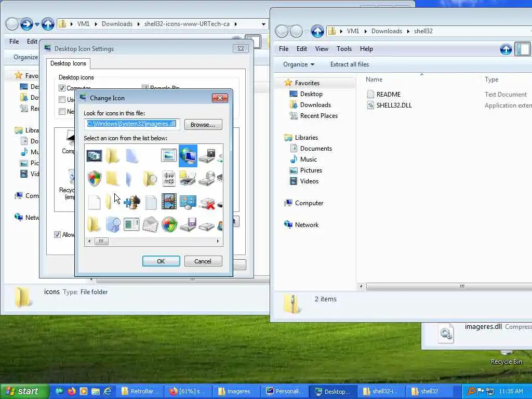Viewport: 532px width, 399px height.
Task: Confirm with OK in Change Icon dialog
Action: 161,261
